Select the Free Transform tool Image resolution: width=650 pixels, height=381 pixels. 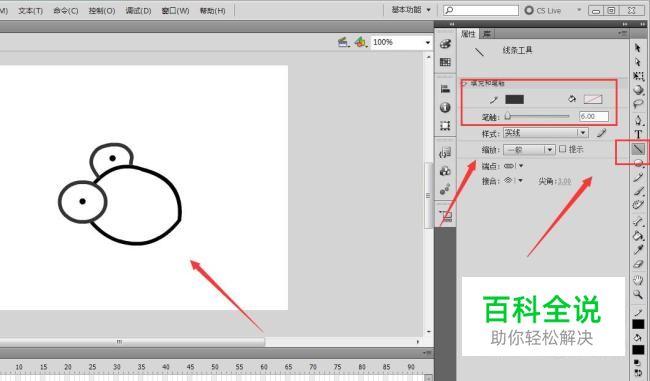(x=638, y=76)
